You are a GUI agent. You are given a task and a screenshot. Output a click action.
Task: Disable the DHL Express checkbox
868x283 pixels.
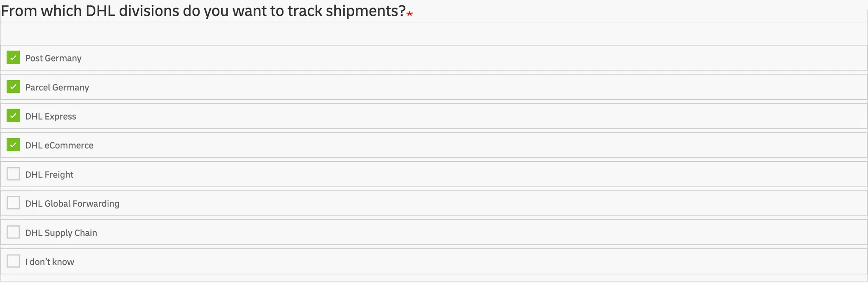click(x=13, y=116)
